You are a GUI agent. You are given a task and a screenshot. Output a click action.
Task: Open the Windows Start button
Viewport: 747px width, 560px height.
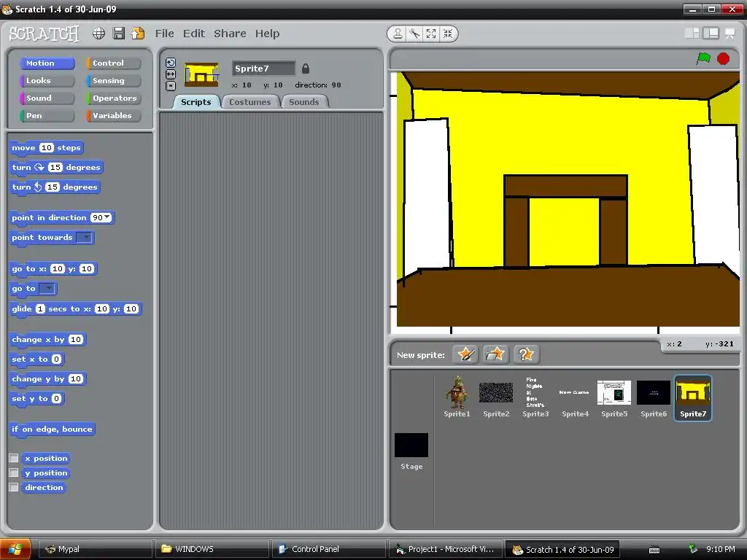tap(15, 549)
